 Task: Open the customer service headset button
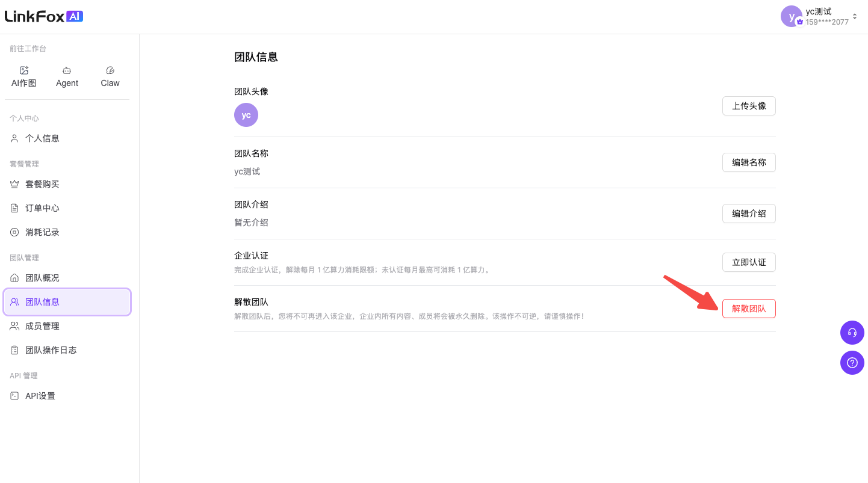pos(852,333)
